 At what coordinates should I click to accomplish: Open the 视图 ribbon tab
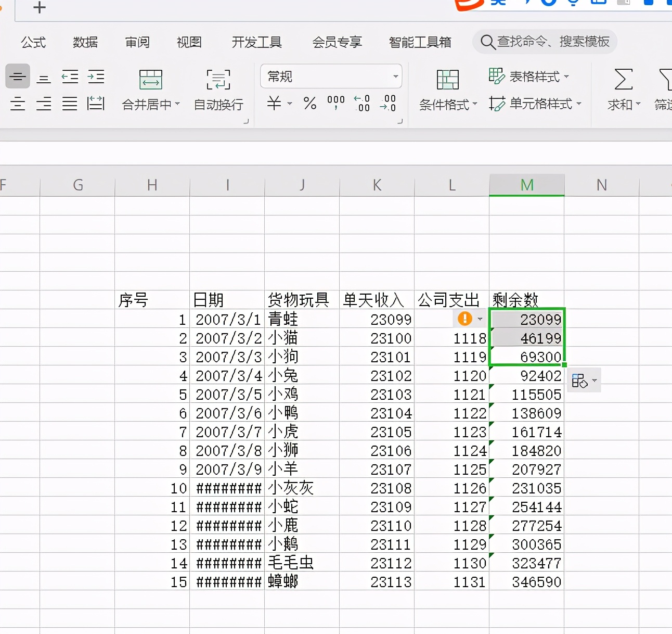(189, 42)
